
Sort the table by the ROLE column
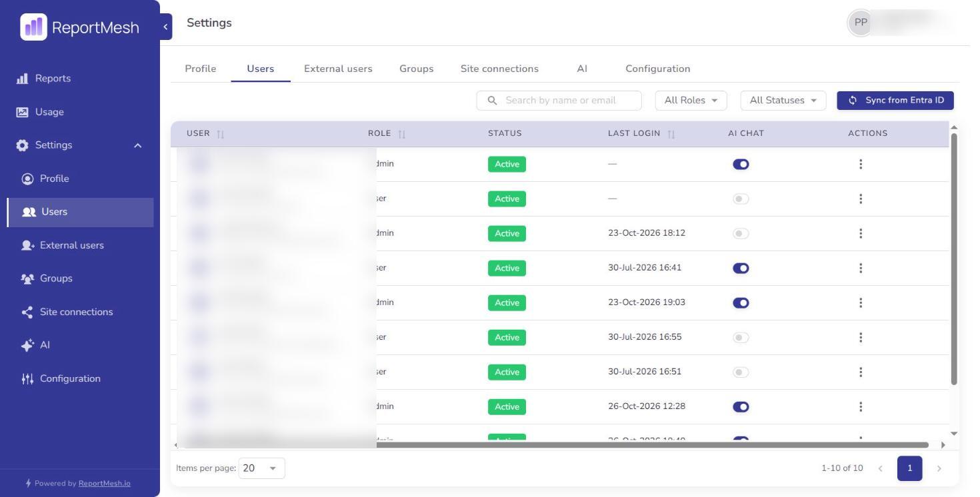402,134
